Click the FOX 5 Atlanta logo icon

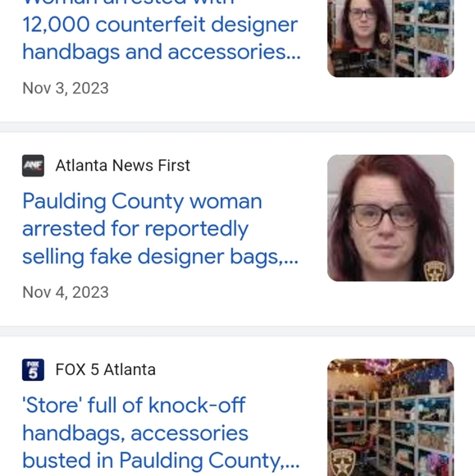pyautogui.click(x=33, y=370)
